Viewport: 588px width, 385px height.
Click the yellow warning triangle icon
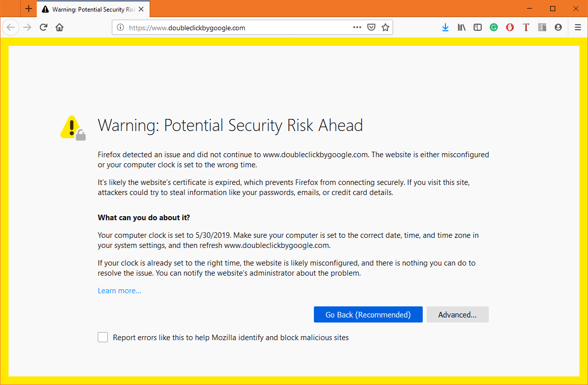tap(73, 128)
